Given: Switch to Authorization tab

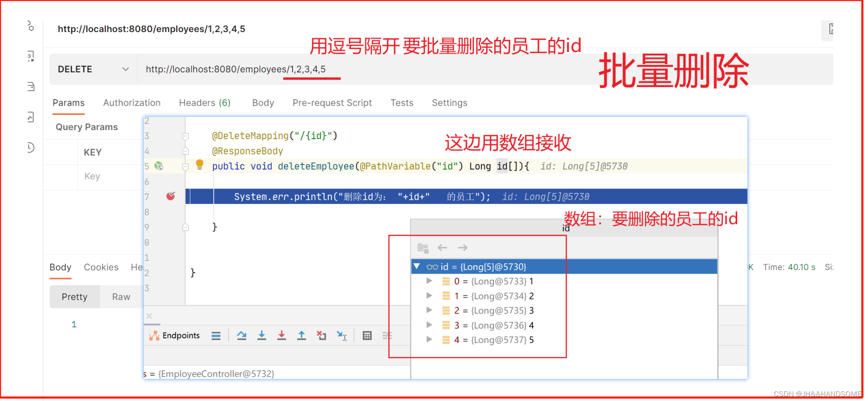Looking at the screenshot, I should 132,103.
